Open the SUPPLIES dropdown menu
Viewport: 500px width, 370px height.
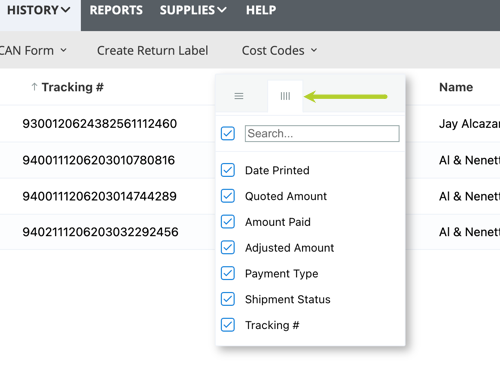(193, 10)
